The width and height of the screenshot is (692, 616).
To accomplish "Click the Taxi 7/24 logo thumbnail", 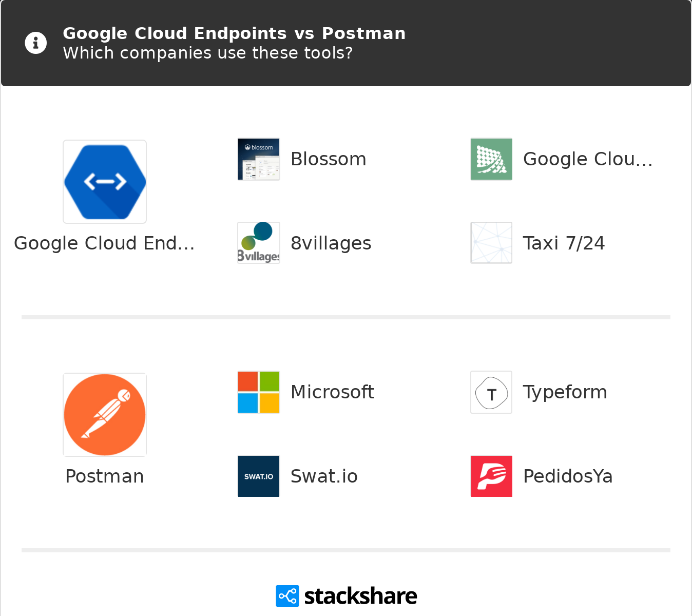I will click(x=491, y=243).
